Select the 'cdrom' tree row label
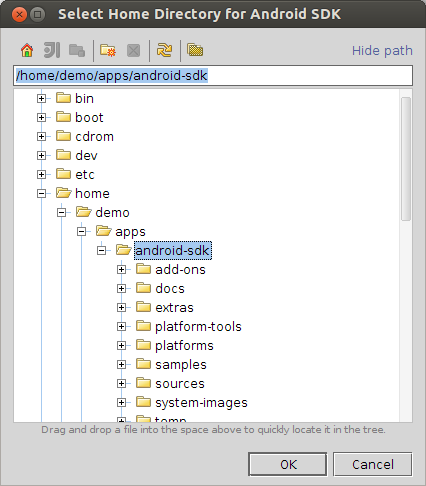The height and width of the screenshot is (486, 426). [x=94, y=137]
